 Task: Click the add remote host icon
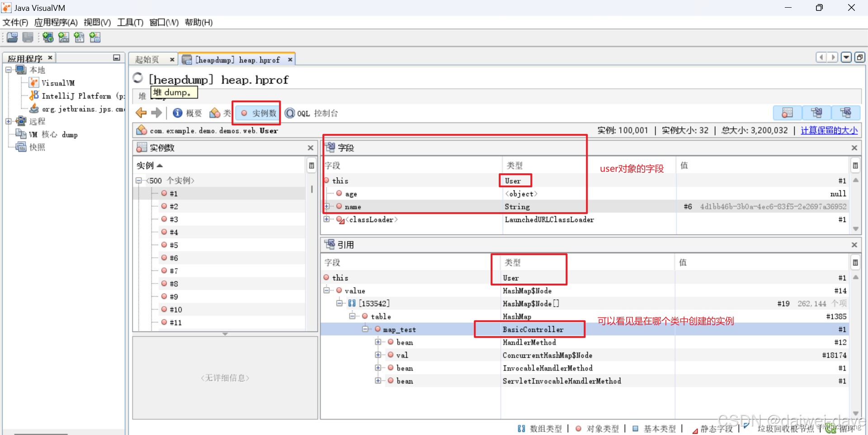[x=48, y=38]
